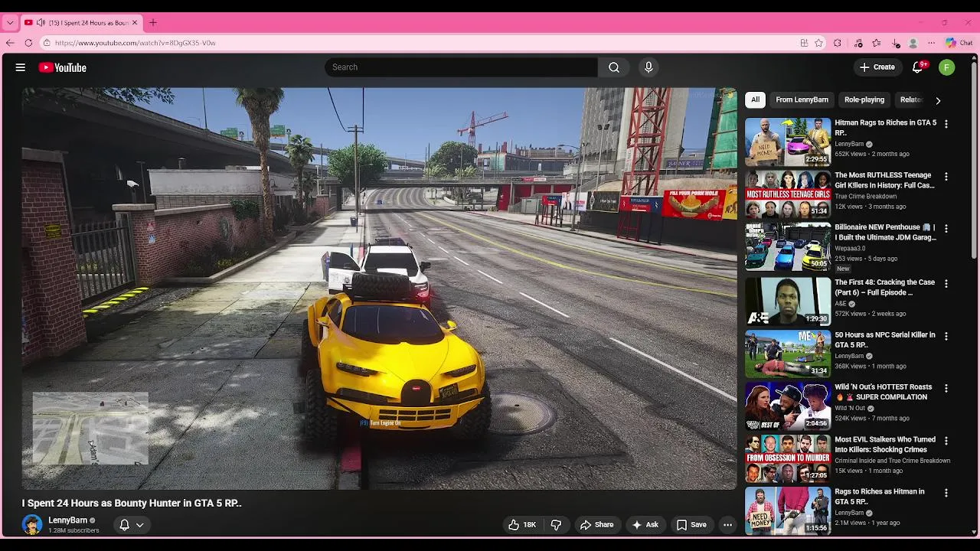
Task: Reload the page with refresh icon
Action: 28,43
